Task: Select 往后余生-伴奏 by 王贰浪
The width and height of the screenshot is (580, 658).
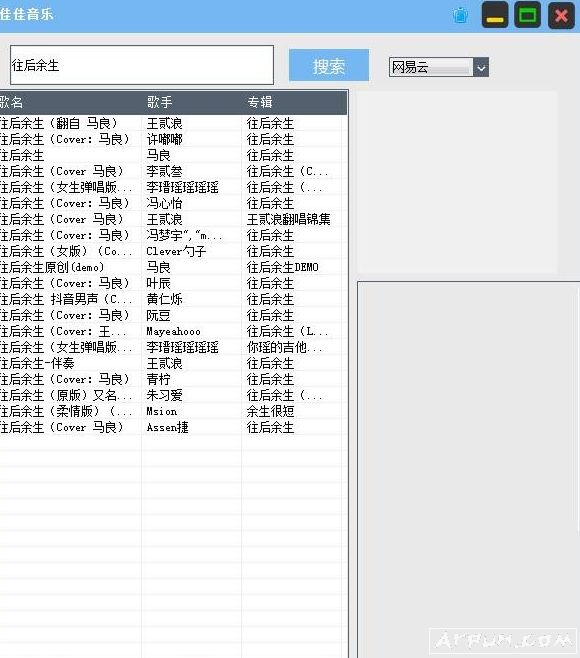Action: [x=171, y=363]
